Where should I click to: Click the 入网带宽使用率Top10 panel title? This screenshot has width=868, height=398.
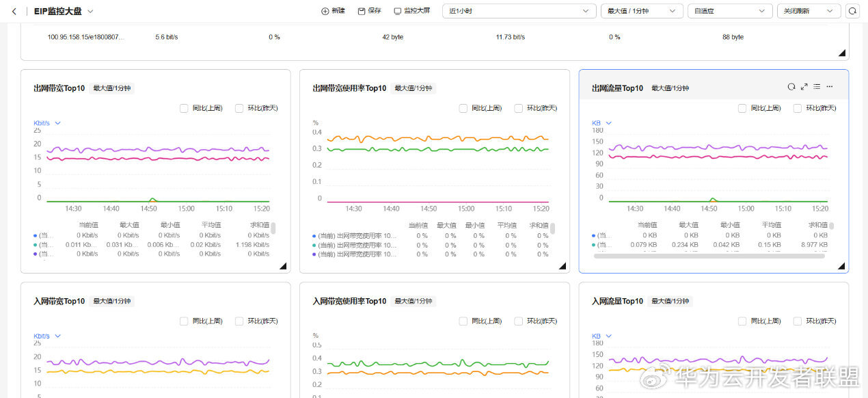(349, 301)
